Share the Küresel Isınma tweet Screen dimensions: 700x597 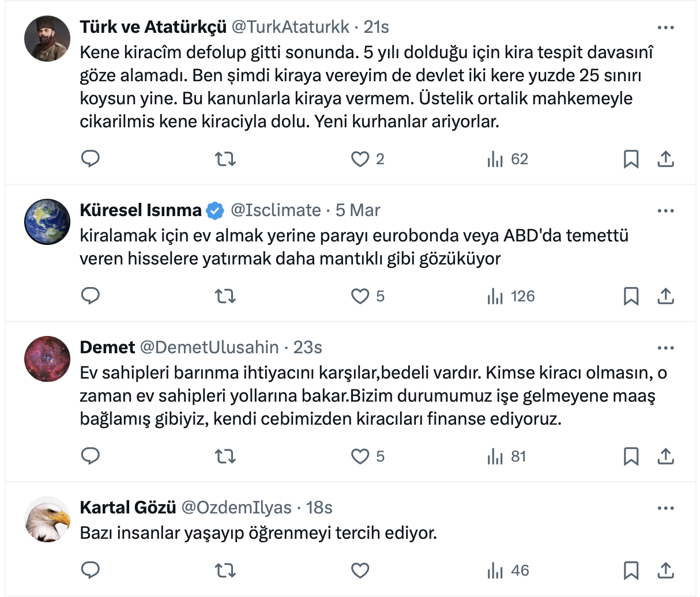click(x=665, y=296)
